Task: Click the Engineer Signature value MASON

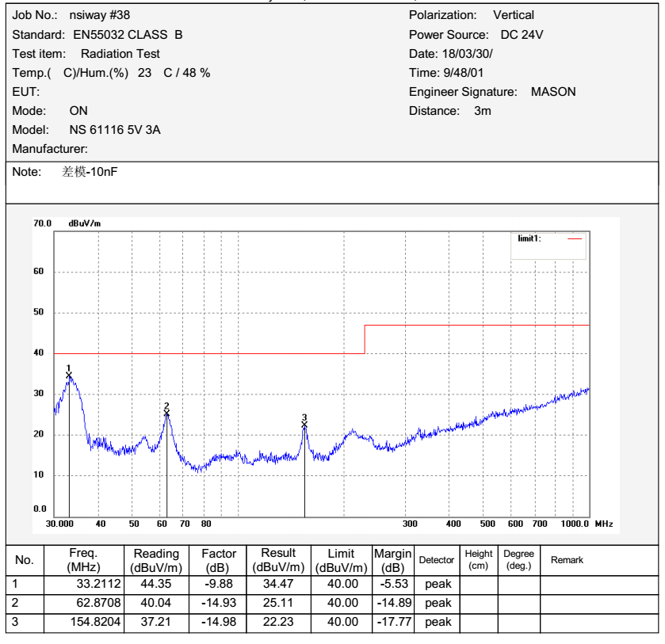Action: (553, 92)
